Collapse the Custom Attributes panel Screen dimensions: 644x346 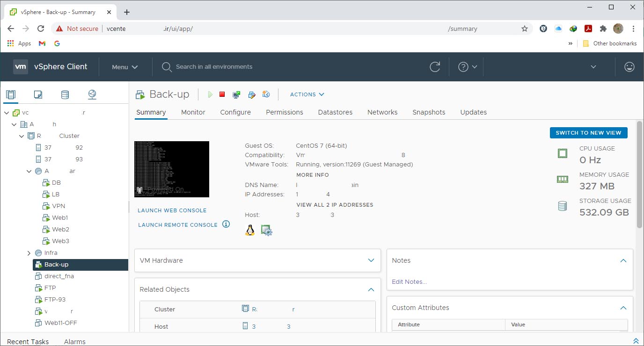coord(623,308)
